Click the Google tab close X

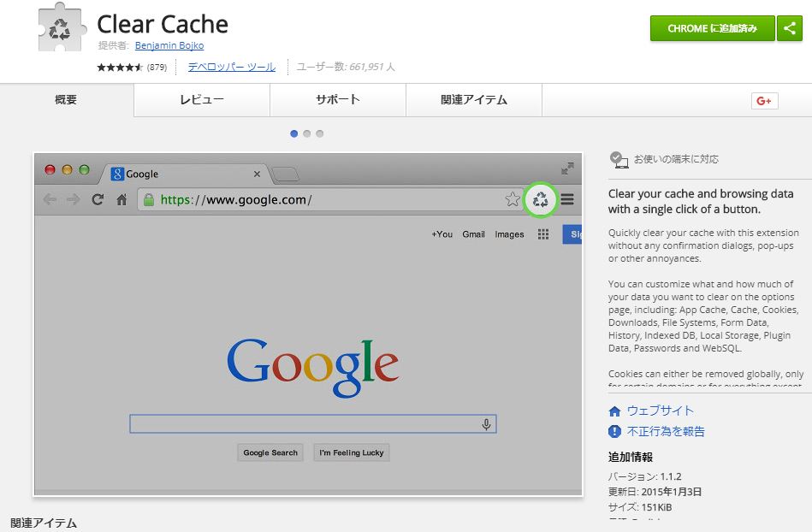(x=257, y=174)
